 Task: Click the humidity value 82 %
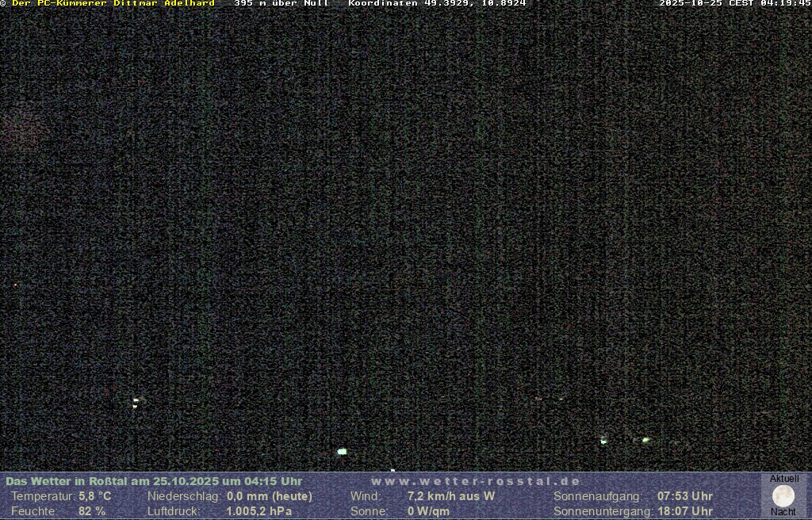point(92,511)
